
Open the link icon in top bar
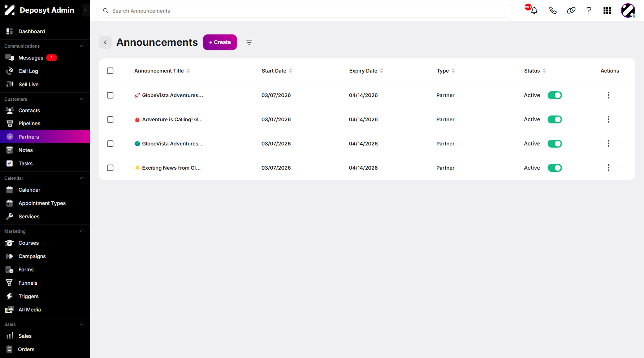tap(571, 10)
